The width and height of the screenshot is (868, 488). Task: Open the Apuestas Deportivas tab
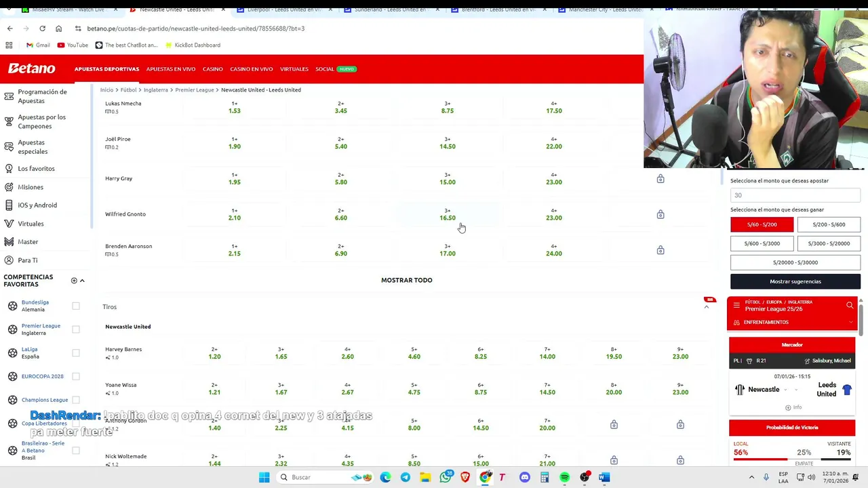coord(106,69)
